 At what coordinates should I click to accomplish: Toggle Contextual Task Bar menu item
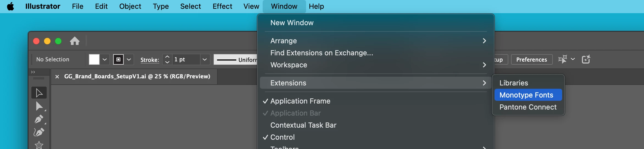376,125
